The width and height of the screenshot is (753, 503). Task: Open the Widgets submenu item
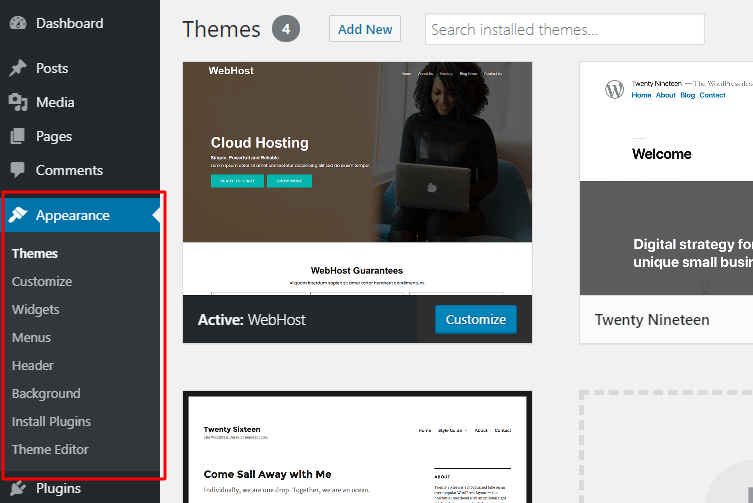36,309
